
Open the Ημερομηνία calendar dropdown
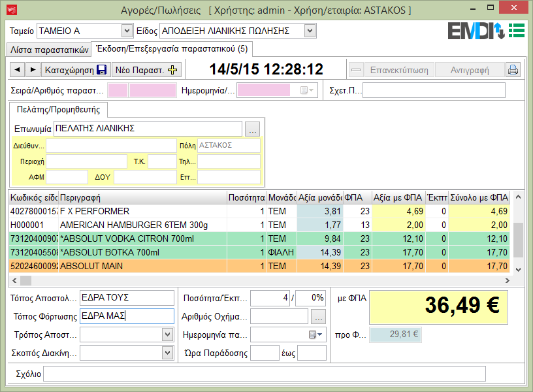click(307, 90)
